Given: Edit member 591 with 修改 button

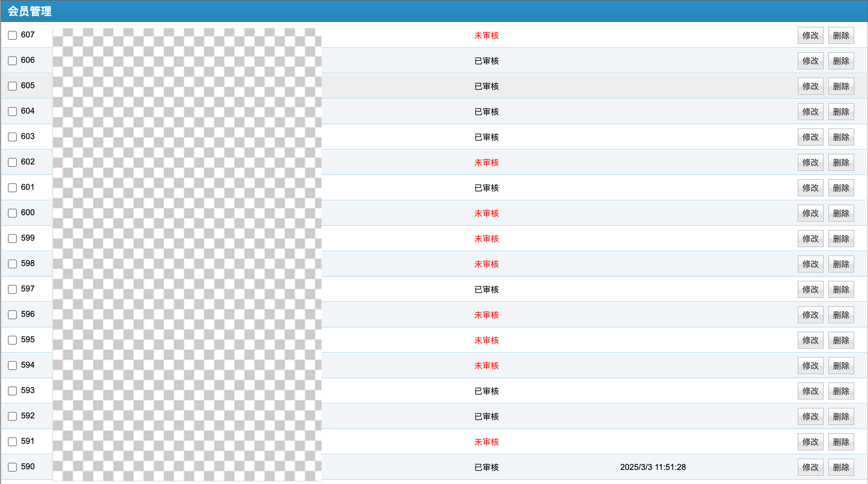Looking at the screenshot, I should 810,442.
